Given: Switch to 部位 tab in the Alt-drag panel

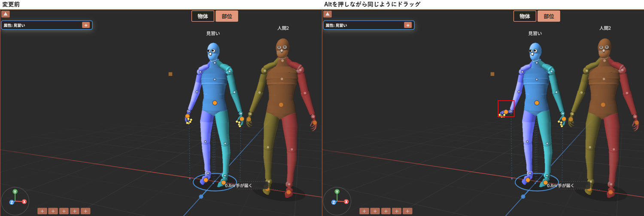Looking at the screenshot, I should click(x=549, y=16).
